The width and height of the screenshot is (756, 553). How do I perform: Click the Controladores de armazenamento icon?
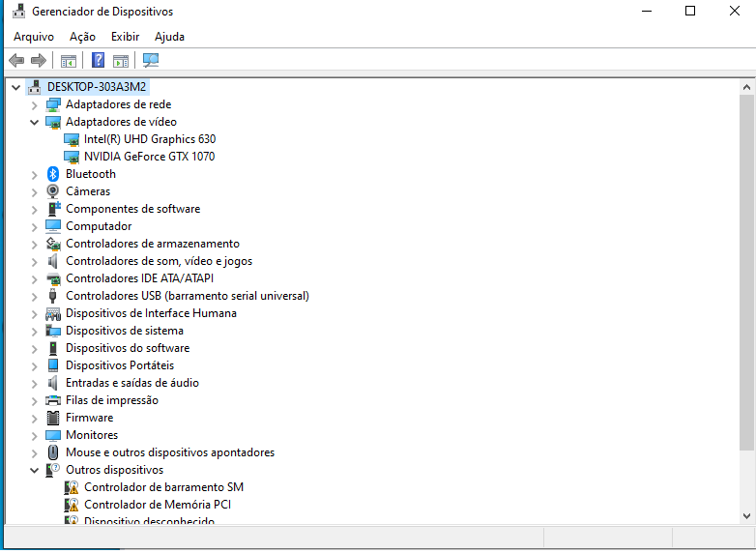coord(53,244)
